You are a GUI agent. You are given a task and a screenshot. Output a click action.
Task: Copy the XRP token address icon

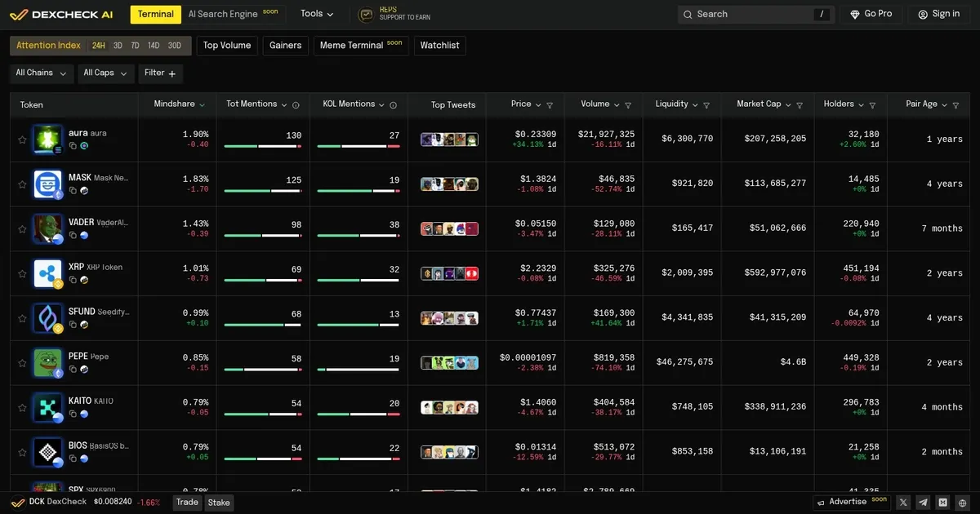coord(73,280)
